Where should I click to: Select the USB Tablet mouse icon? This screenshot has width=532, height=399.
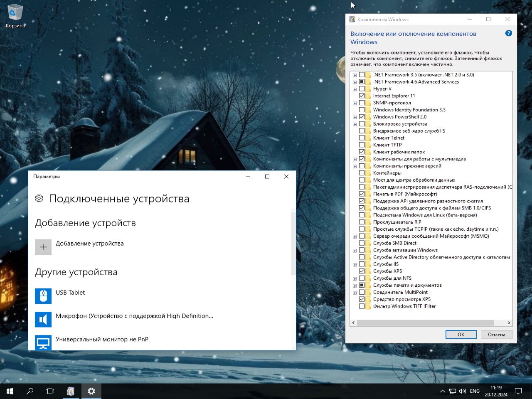click(43, 296)
